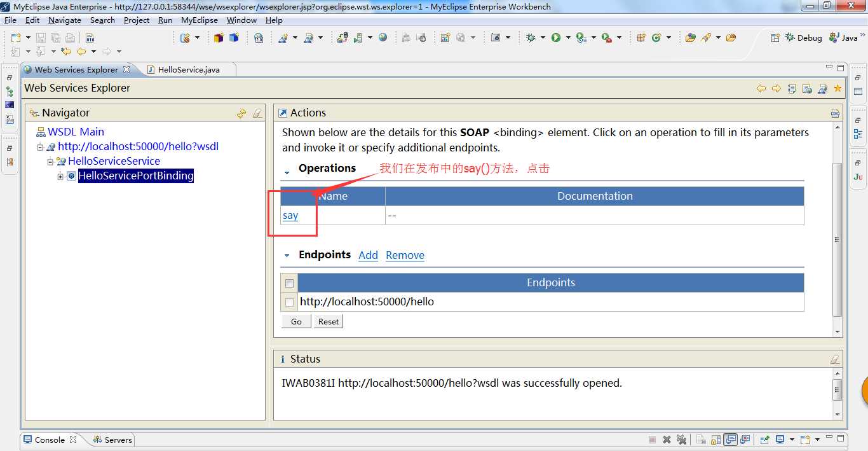Viewport: 868px width, 451px height.
Task: Collapse the Operations section triangle
Action: (x=287, y=172)
